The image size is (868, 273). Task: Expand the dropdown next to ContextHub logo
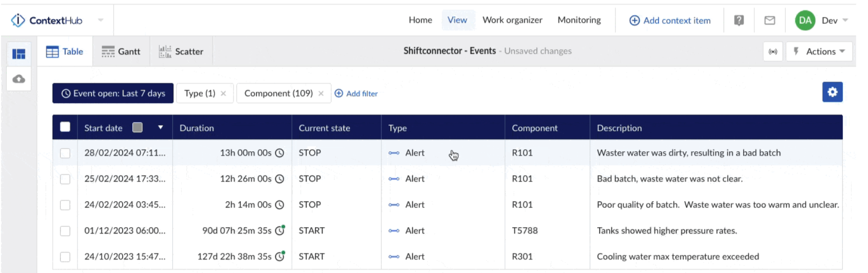[x=101, y=21]
